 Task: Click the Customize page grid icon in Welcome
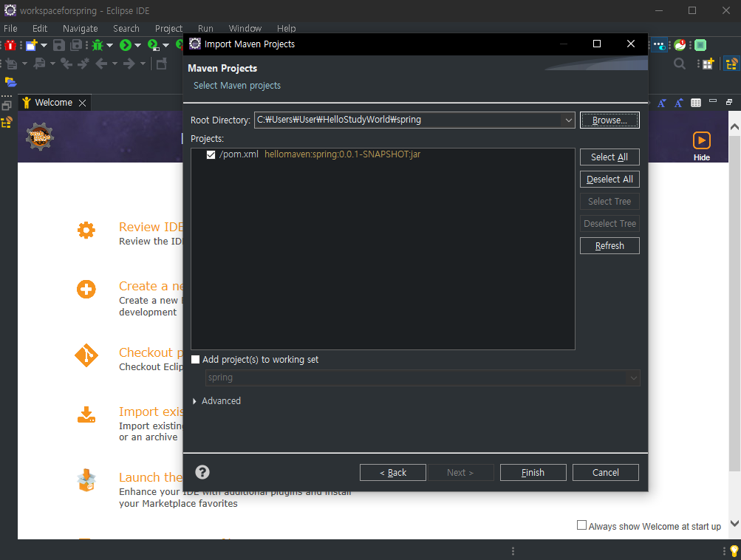(x=696, y=103)
